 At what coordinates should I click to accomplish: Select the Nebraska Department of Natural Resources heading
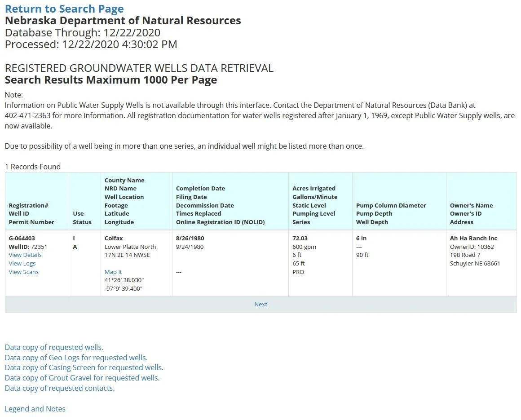(x=123, y=21)
